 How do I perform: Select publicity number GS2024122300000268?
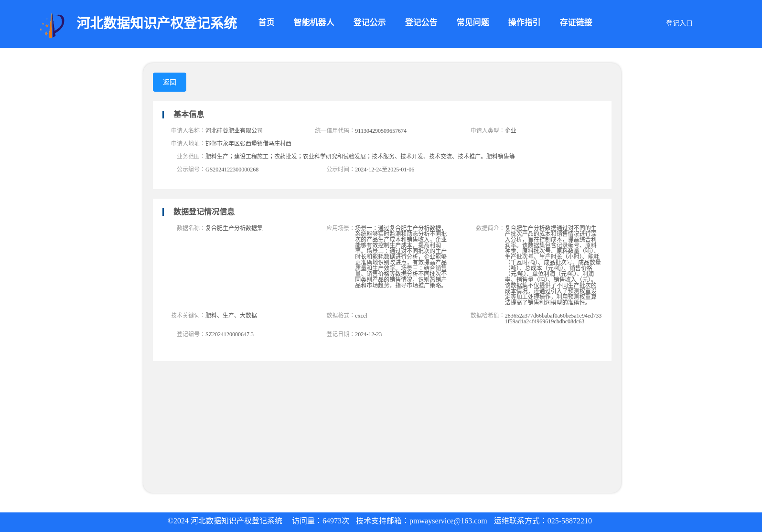[x=232, y=170]
